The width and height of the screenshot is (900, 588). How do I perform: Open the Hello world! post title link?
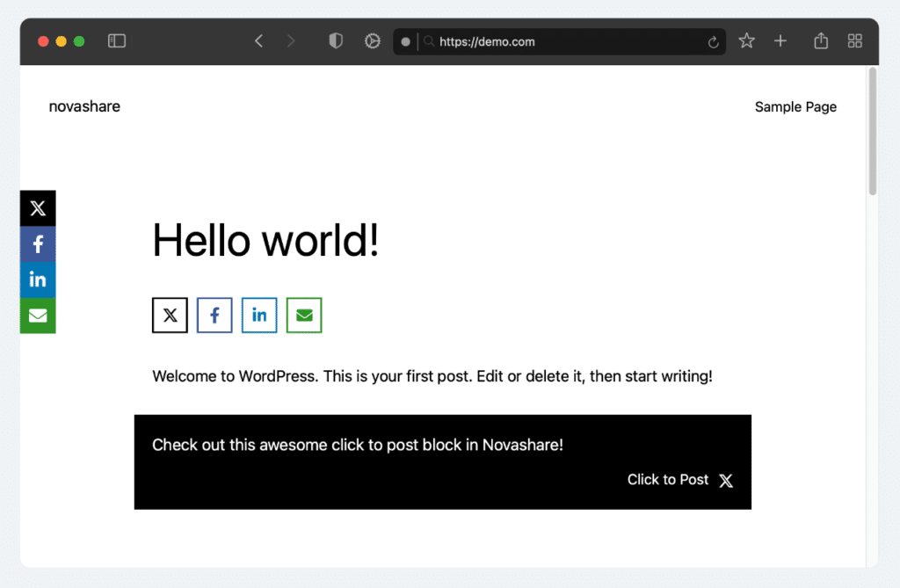(265, 240)
